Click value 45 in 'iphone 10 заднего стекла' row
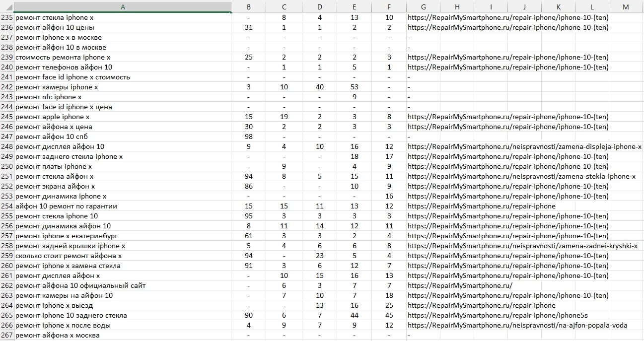Image resolution: width=644 pixels, height=341 pixels. tap(389, 315)
